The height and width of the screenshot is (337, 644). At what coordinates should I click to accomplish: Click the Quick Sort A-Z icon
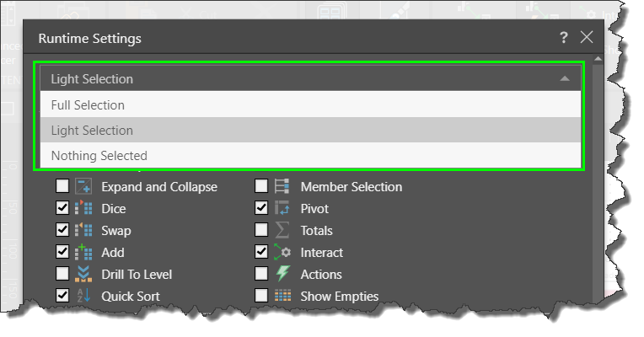point(83,297)
